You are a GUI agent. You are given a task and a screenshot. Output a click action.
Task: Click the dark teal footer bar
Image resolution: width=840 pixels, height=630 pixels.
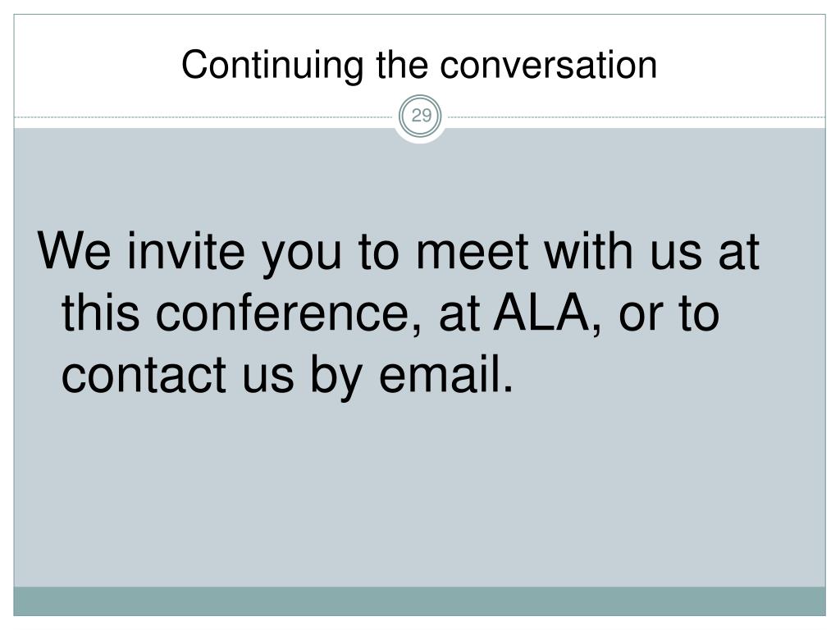[419, 601]
